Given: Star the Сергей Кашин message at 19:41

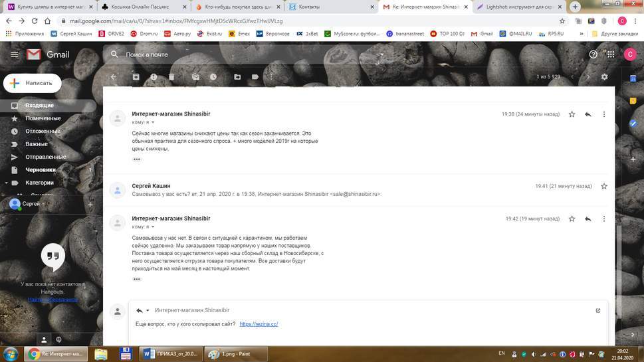Looking at the screenshot, I should (603, 187).
